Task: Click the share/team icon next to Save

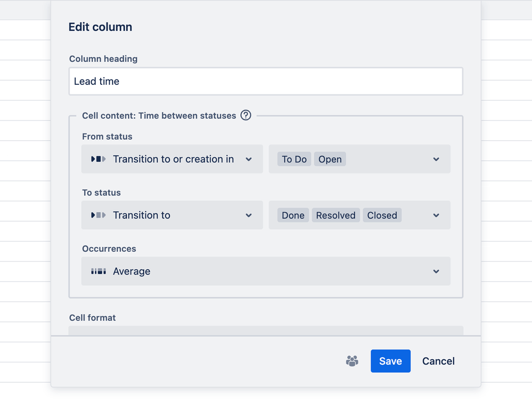Action: (x=352, y=361)
